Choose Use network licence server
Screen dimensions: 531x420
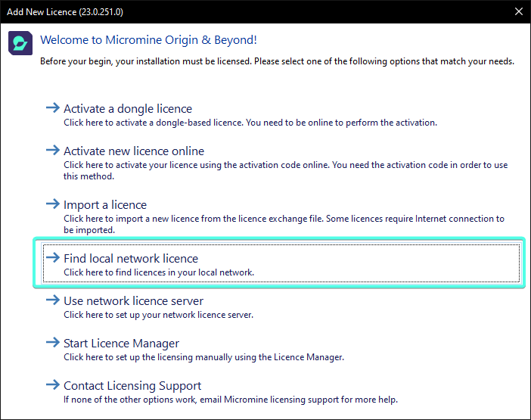pos(134,301)
